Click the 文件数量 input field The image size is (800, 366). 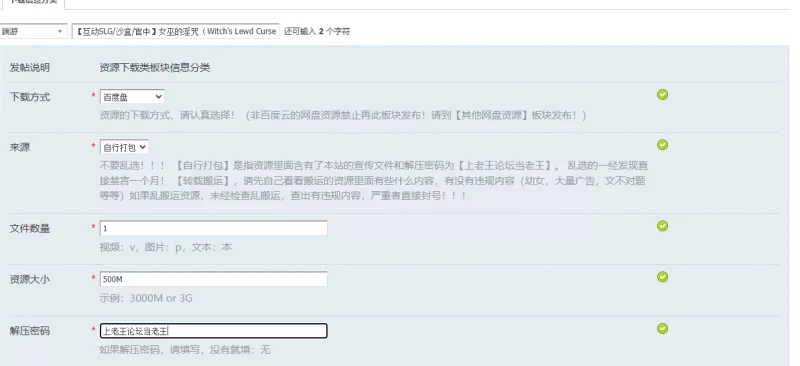(213, 228)
